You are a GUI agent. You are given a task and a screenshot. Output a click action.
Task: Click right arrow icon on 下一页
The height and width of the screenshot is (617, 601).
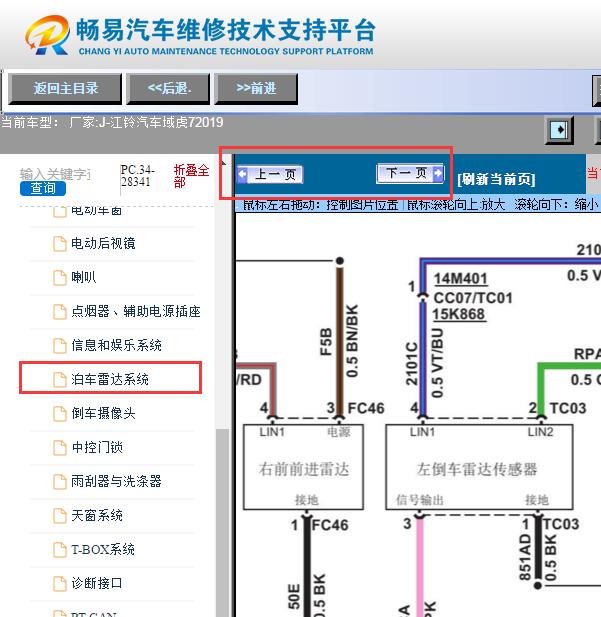pyautogui.click(x=438, y=173)
